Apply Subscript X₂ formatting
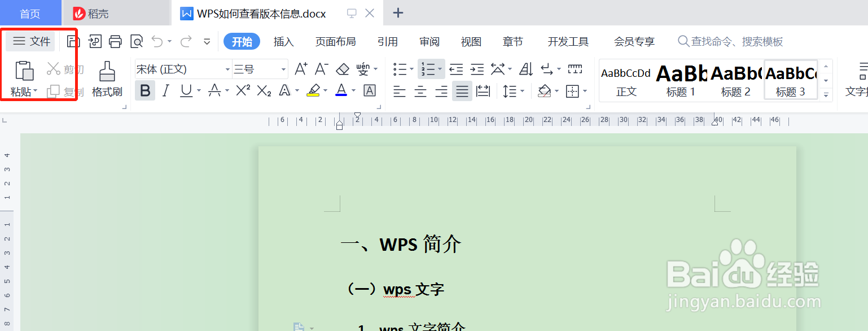Viewport: 868px width, 331px height. point(264,90)
